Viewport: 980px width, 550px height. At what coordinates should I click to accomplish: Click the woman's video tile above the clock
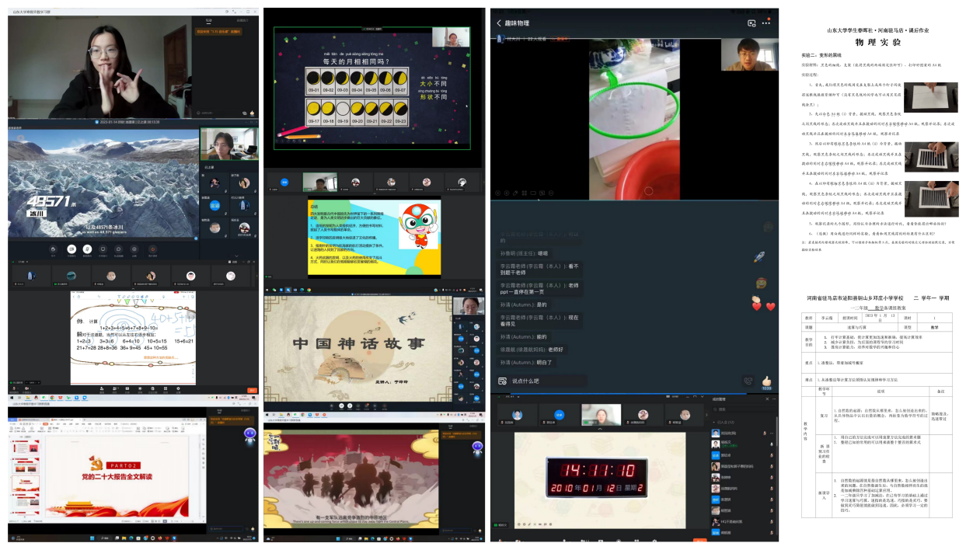click(x=602, y=414)
